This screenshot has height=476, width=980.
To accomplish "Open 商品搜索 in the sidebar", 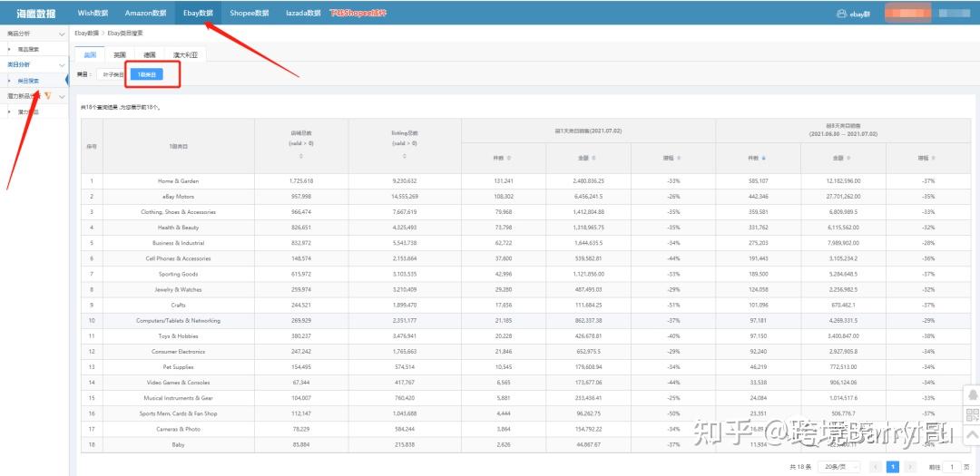I will pyautogui.click(x=28, y=49).
